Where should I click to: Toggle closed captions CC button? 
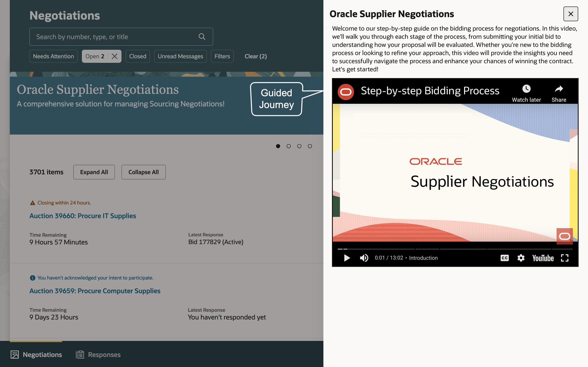tap(504, 258)
